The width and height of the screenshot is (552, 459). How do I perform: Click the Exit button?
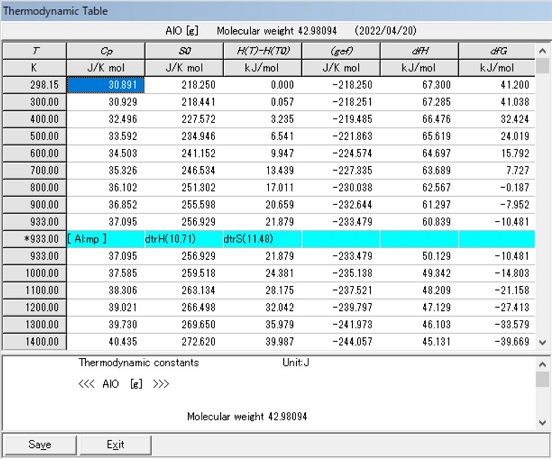pyautogui.click(x=115, y=445)
